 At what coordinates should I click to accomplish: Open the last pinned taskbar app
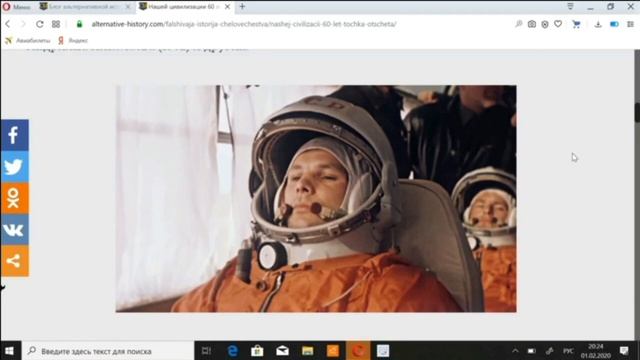point(383,351)
